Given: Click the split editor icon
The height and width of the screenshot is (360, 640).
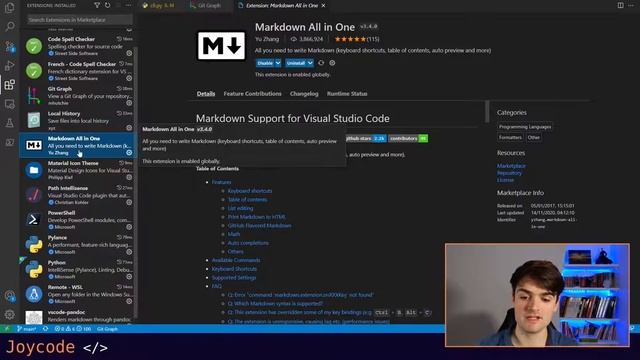Looking at the screenshot, I should pos(620,5).
